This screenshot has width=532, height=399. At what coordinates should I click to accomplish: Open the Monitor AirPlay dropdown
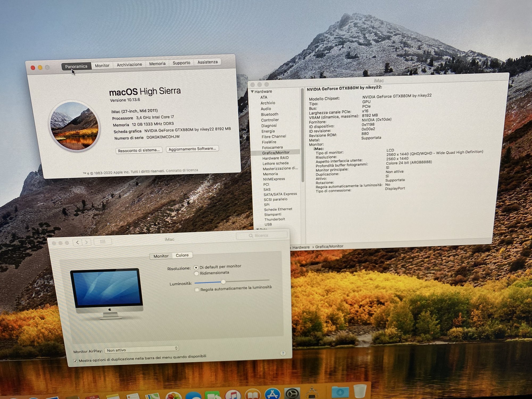[x=142, y=349]
